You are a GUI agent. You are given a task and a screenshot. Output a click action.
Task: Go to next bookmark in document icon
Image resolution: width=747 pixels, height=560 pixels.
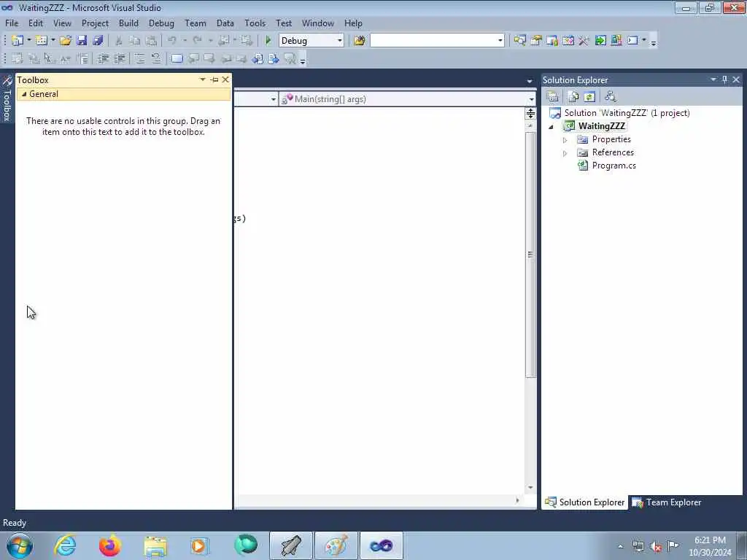coord(274,58)
